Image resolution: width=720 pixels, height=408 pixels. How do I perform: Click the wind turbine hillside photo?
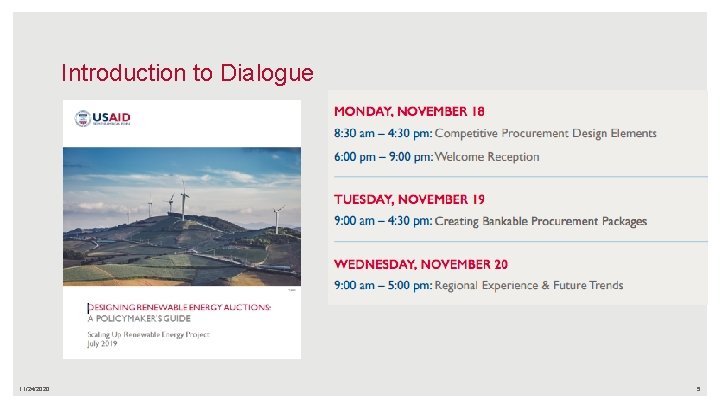click(181, 216)
